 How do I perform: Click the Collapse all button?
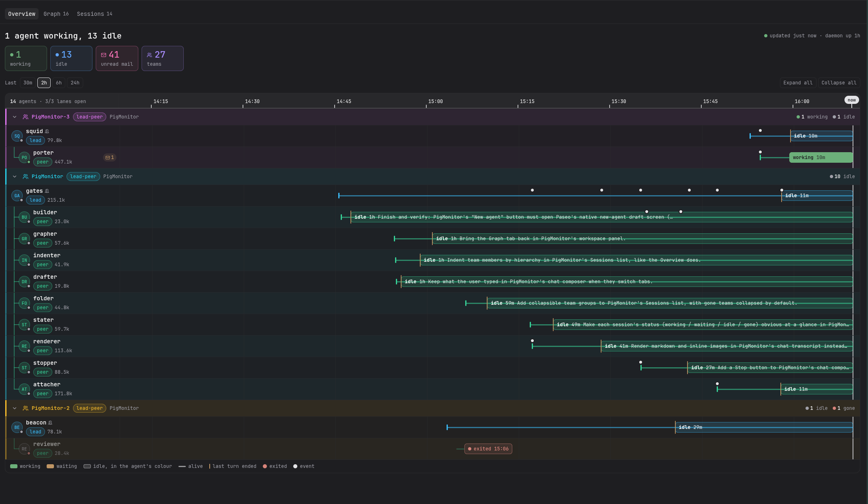839,83
